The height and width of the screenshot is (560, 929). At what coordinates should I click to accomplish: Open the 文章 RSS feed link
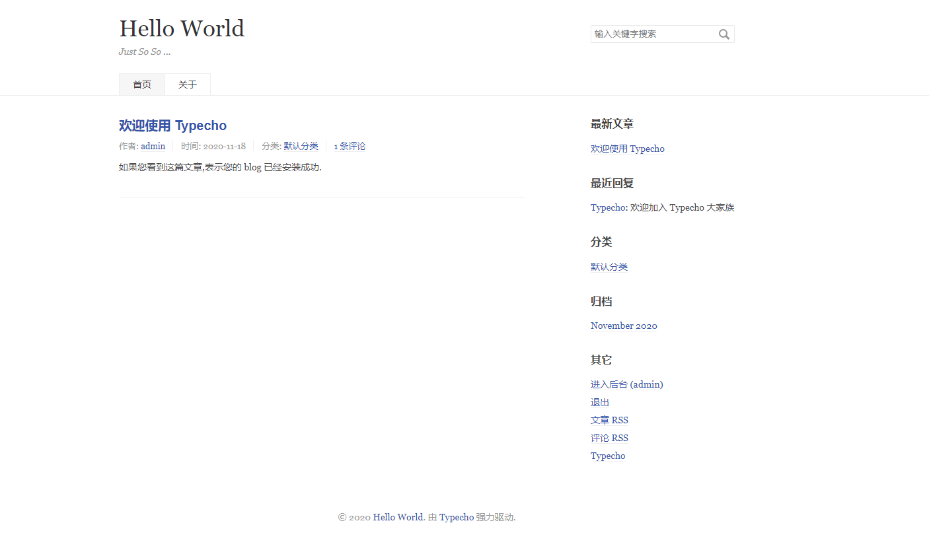(x=609, y=420)
